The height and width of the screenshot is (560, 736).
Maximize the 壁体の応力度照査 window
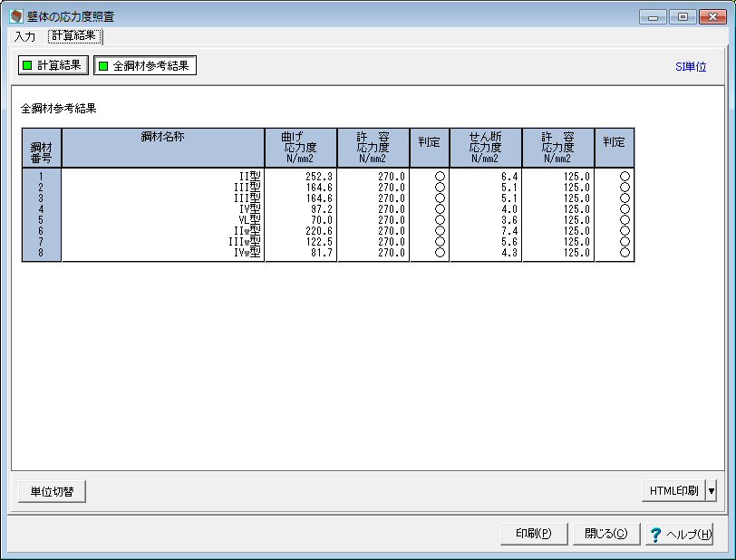coord(683,17)
